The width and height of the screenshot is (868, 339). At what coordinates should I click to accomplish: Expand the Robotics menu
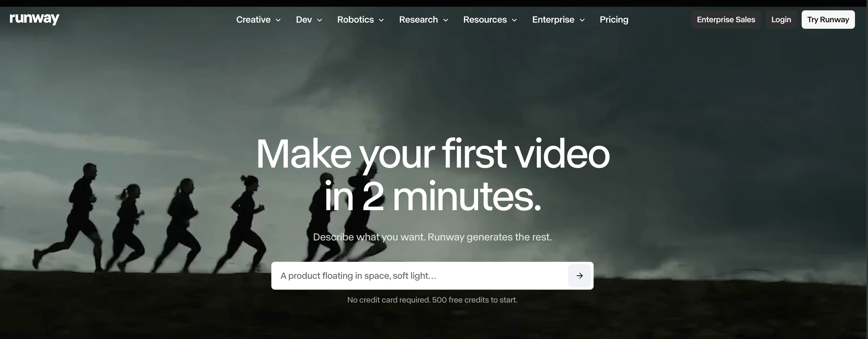point(360,20)
